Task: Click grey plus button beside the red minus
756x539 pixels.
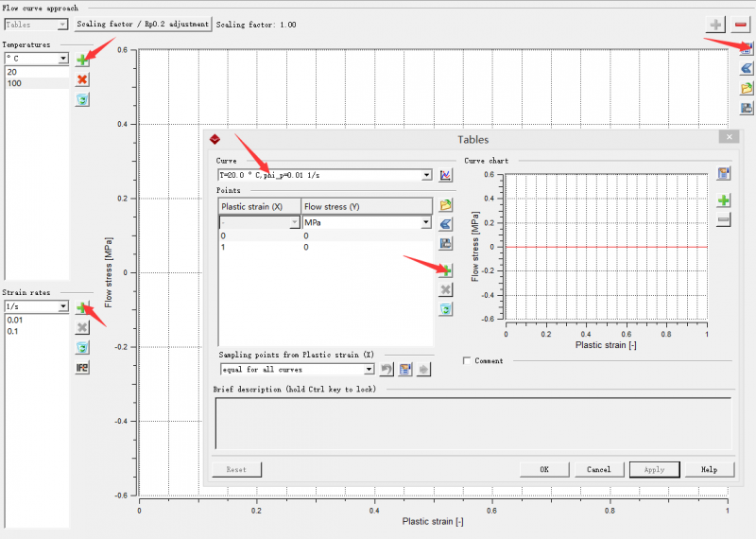Action: [715, 25]
